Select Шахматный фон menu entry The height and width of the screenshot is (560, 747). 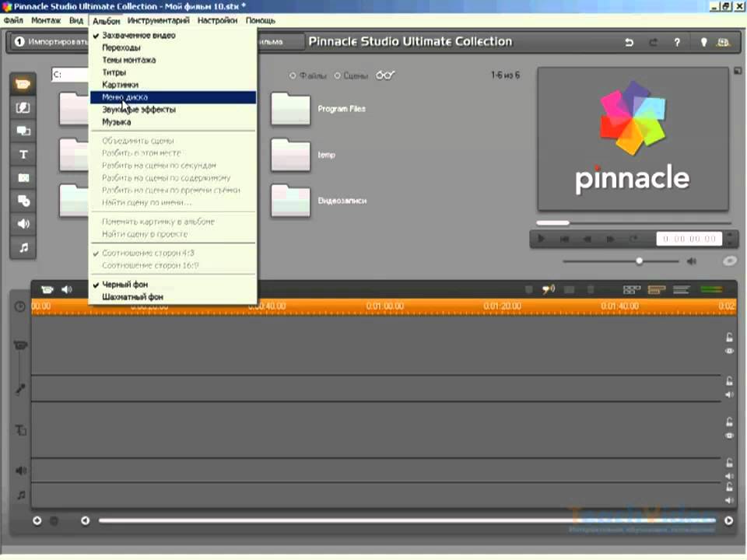pyautogui.click(x=173, y=296)
